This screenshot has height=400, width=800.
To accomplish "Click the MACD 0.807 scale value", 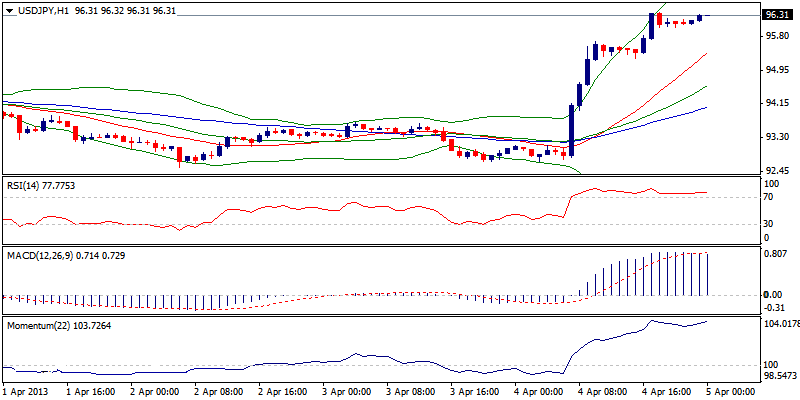I will coord(775,254).
